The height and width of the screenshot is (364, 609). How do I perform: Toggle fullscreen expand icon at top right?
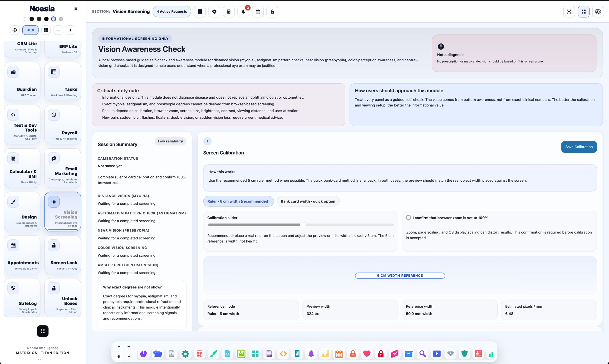tap(569, 11)
